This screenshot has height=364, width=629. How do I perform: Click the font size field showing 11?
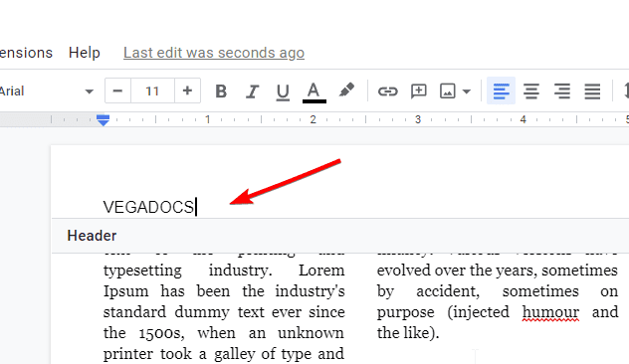pyautogui.click(x=152, y=91)
